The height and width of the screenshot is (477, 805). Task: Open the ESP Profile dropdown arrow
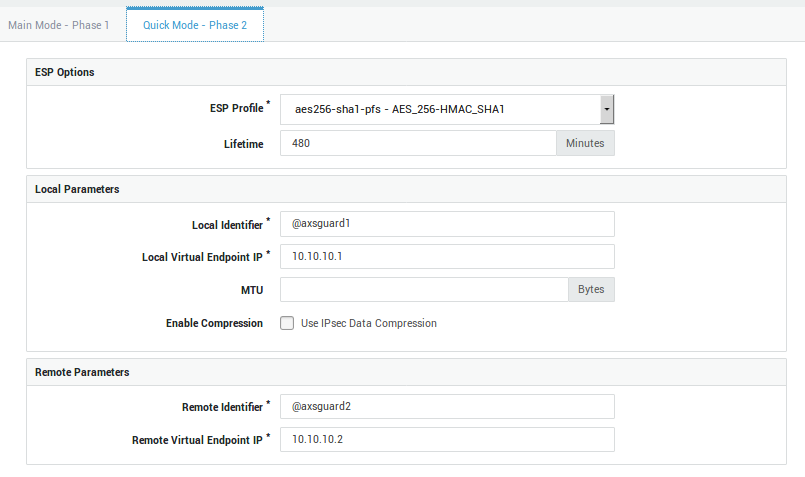coord(606,109)
